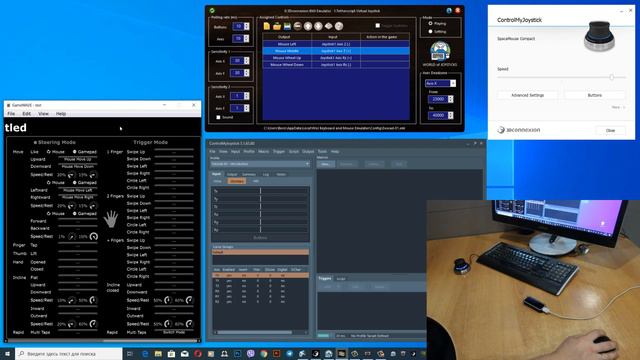
Task: Click the green icon in emulator title bar
Action: tap(212, 11)
